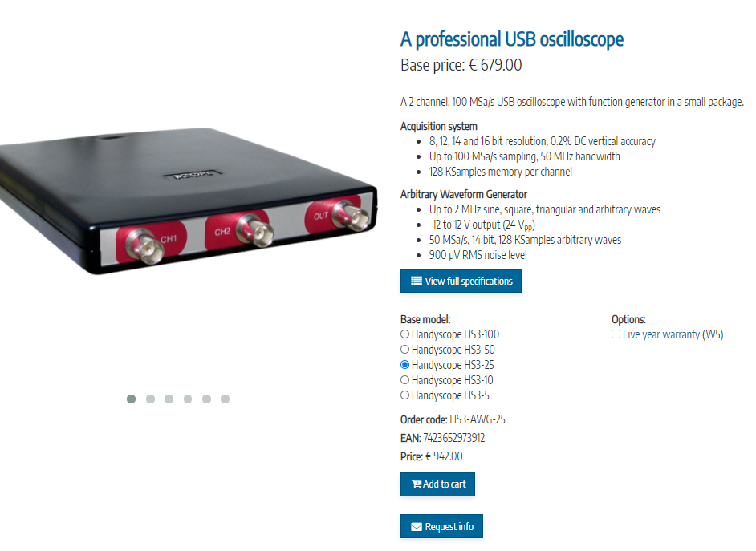Screen dimensions: 756x551
Task: View the fifth carousel image dot
Action: click(206, 399)
